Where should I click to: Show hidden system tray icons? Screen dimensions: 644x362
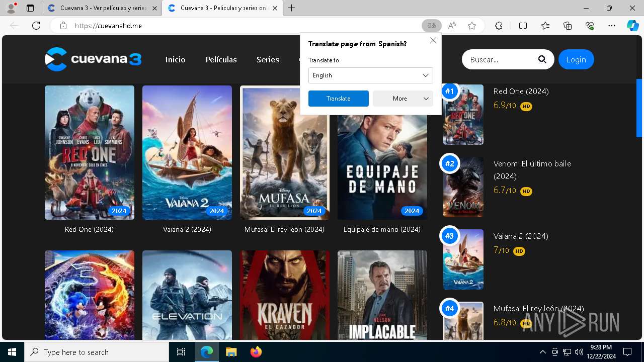click(542, 352)
